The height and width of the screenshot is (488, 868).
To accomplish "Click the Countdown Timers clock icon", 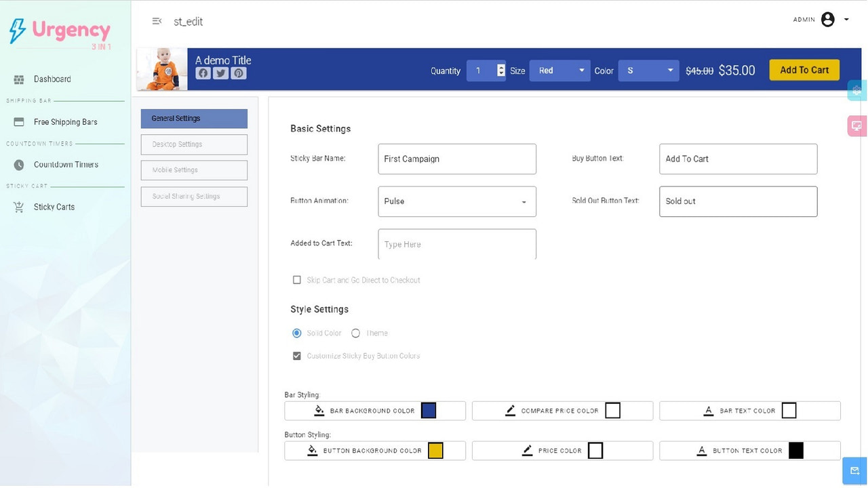I will 19,165.
